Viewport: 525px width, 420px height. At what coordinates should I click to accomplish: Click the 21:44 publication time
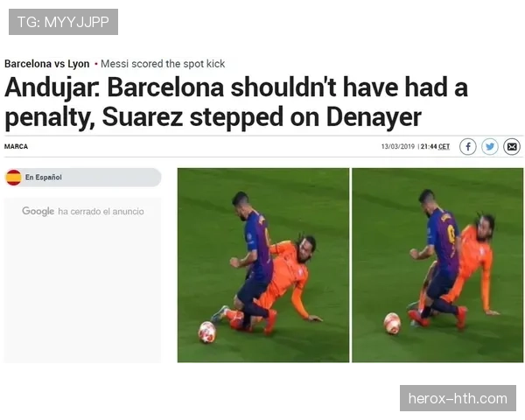(x=429, y=146)
